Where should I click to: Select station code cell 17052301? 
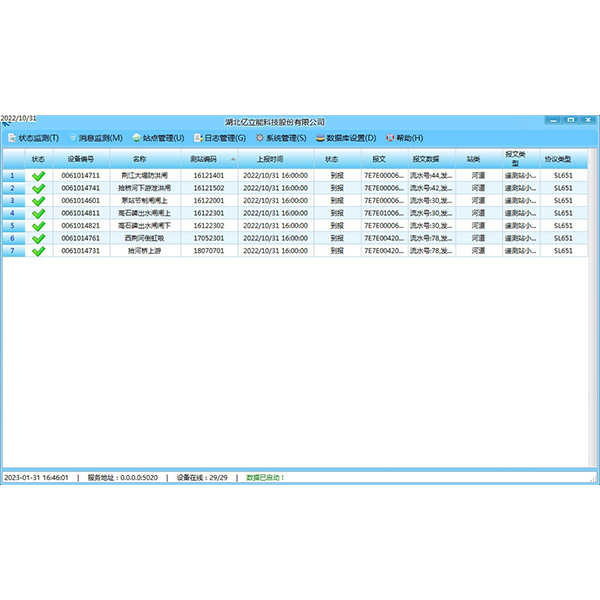pos(209,238)
